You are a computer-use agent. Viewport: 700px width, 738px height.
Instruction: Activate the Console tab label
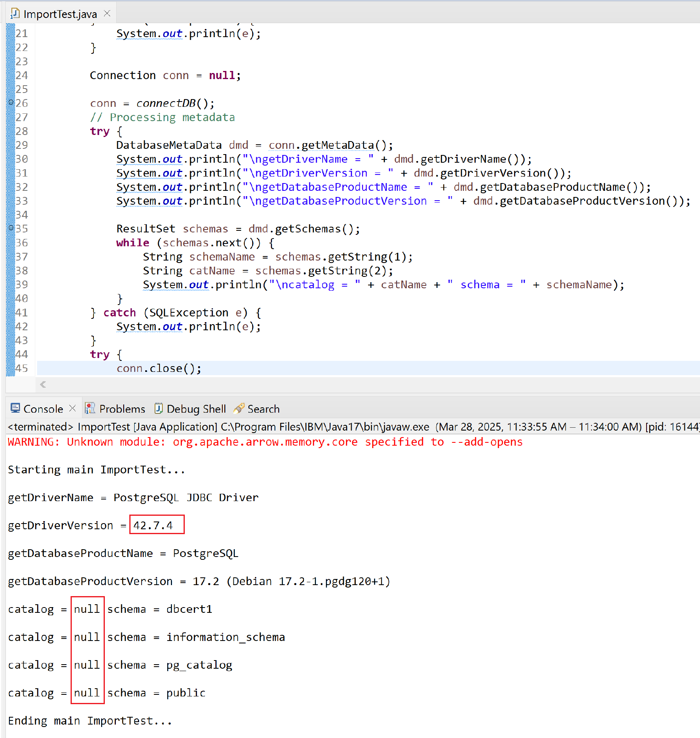coord(43,409)
